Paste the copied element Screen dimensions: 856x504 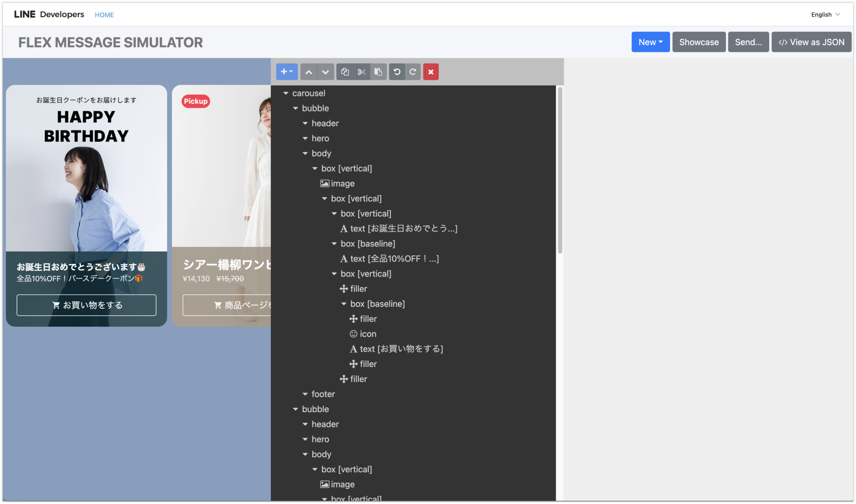pyautogui.click(x=378, y=71)
